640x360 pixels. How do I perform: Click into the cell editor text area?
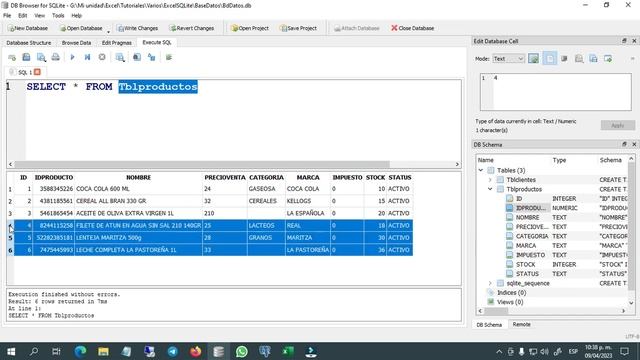[556, 92]
